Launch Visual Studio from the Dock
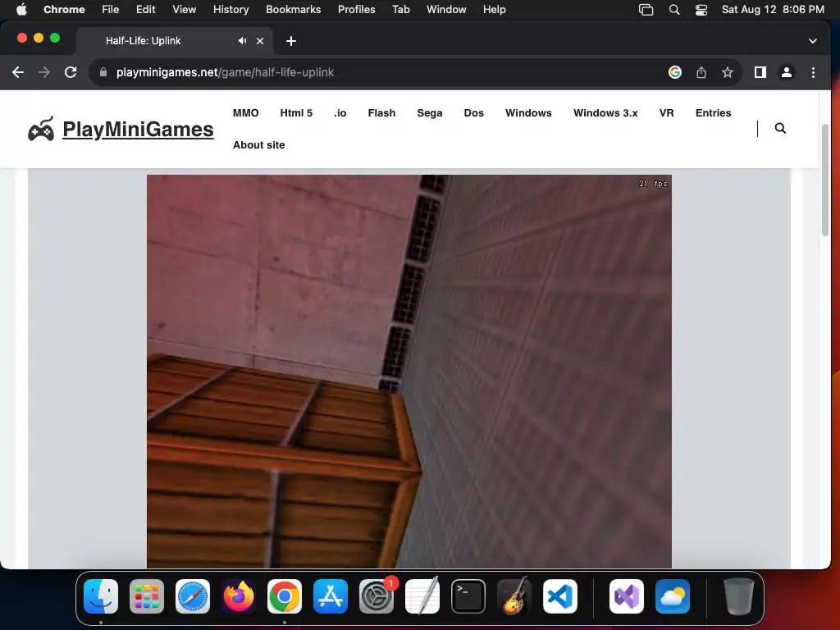840x630 pixels. 626,596
